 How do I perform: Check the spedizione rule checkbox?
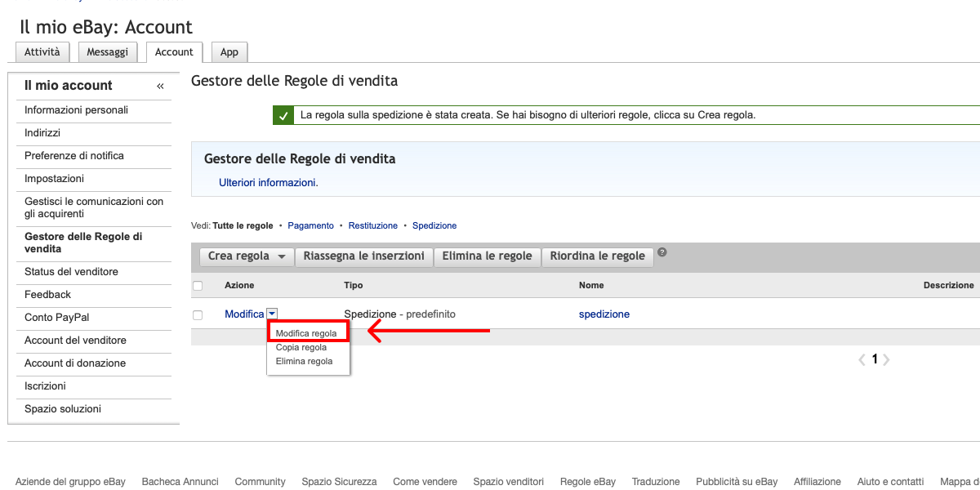198,314
